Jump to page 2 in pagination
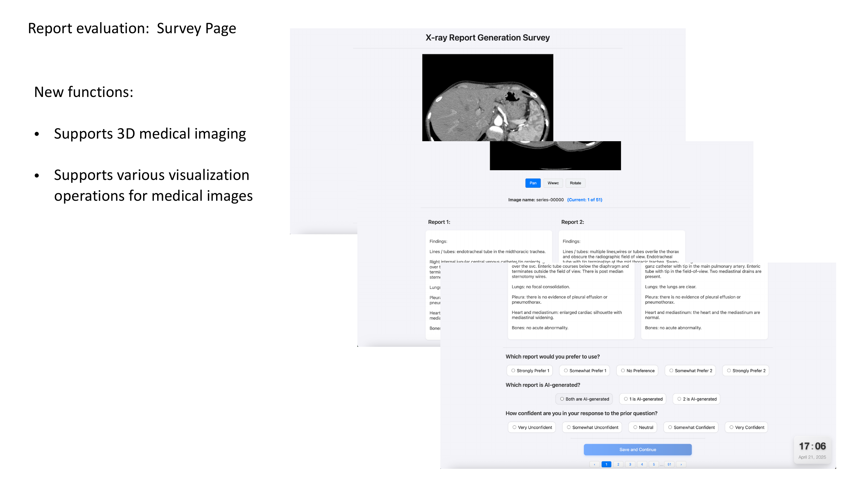The image size is (868, 488). [618, 464]
